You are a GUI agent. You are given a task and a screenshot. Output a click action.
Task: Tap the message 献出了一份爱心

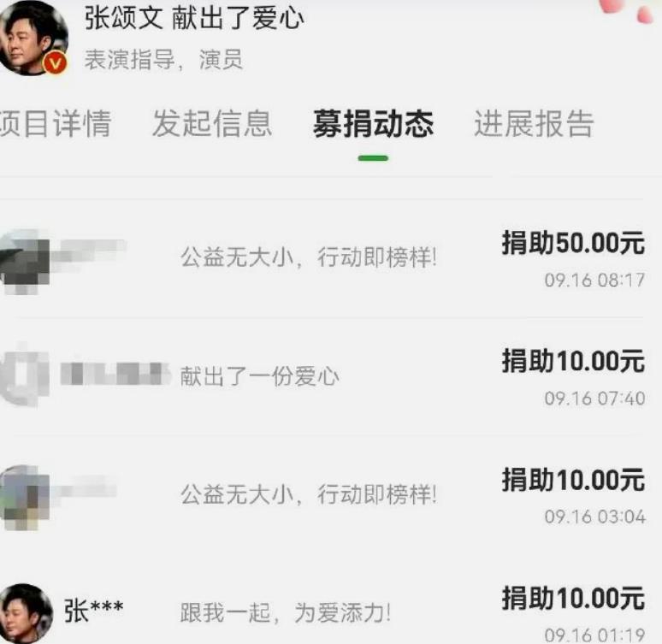260,376
